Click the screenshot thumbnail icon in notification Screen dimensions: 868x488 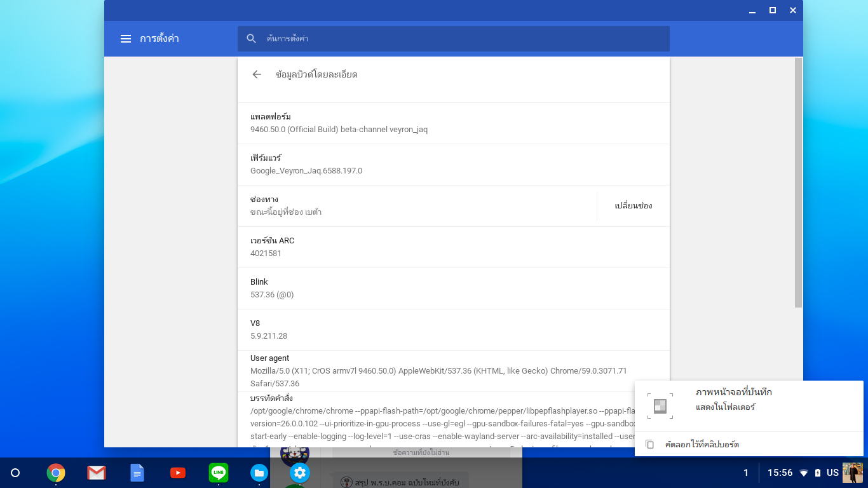point(660,406)
